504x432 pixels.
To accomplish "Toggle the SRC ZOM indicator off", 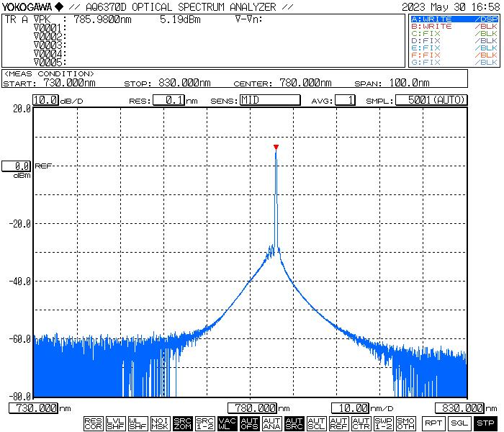I will click(x=182, y=423).
